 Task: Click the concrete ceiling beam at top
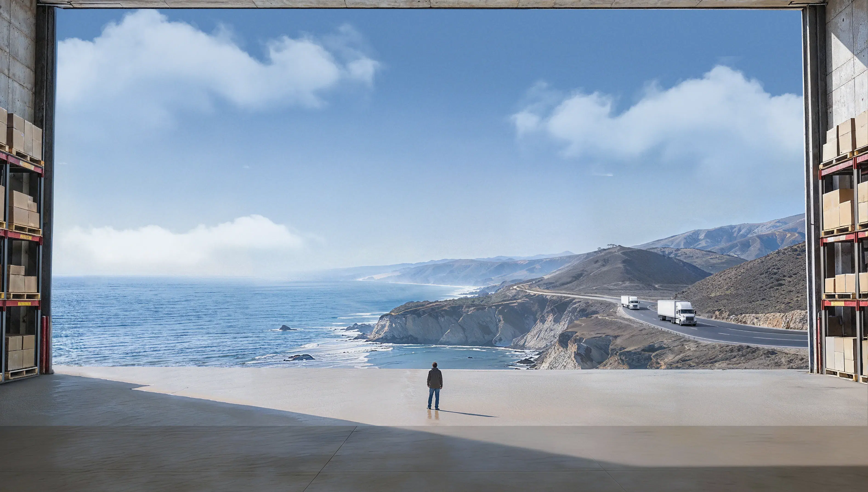(x=433, y=3)
